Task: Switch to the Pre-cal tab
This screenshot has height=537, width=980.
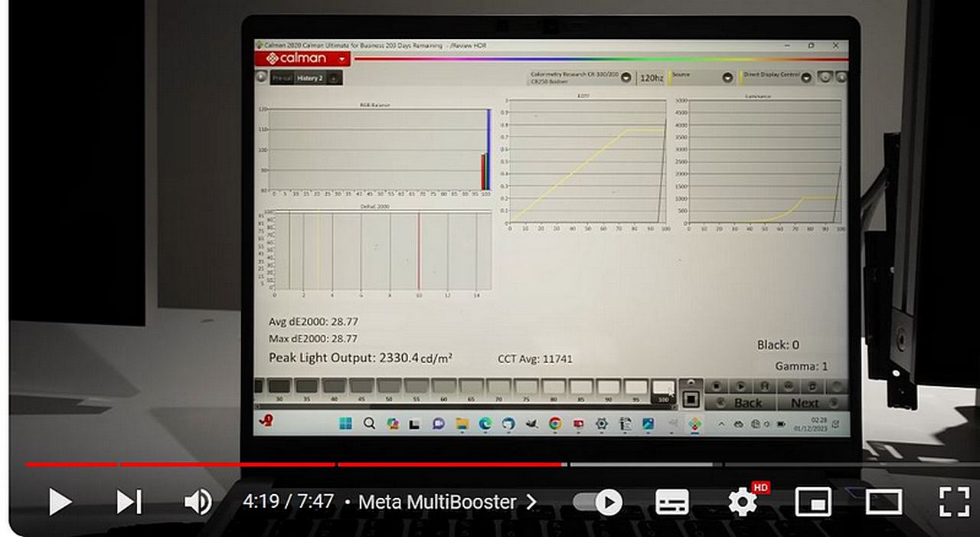Action: (282, 78)
